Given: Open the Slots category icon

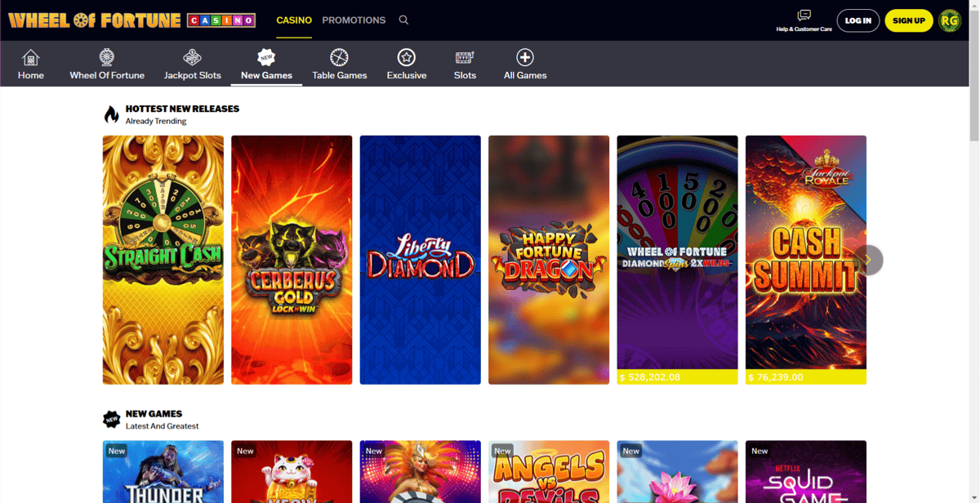Looking at the screenshot, I should tap(465, 58).
